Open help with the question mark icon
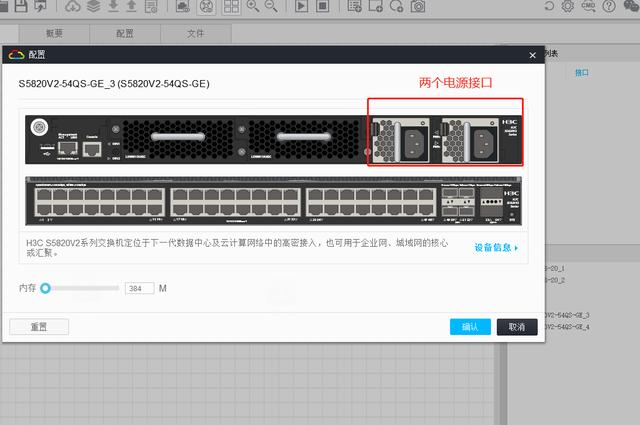 click(x=609, y=6)
